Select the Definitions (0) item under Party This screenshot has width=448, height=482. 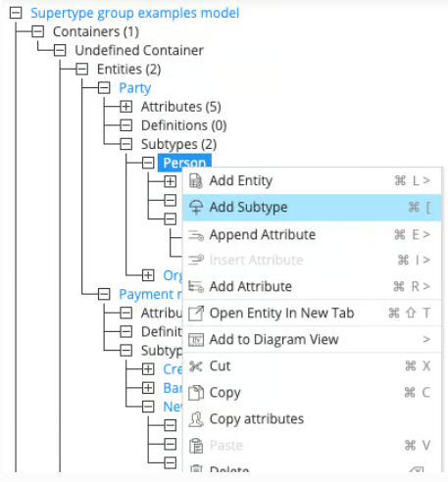184,125
